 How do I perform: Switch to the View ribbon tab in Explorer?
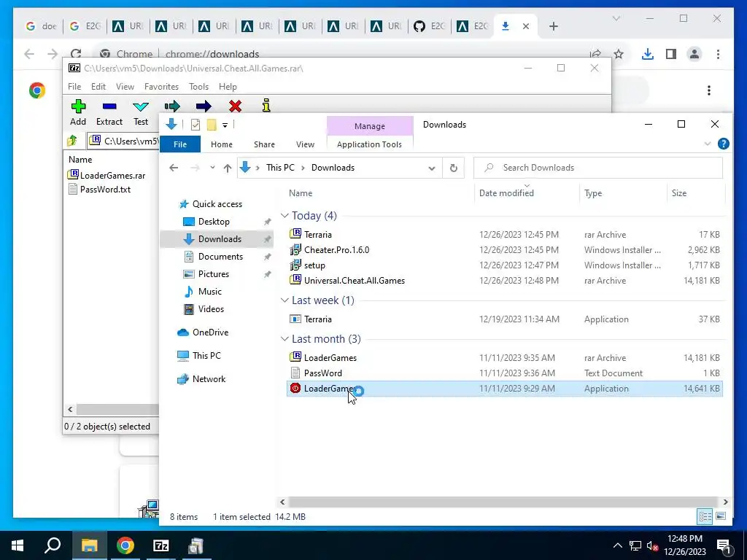[305, 144]
